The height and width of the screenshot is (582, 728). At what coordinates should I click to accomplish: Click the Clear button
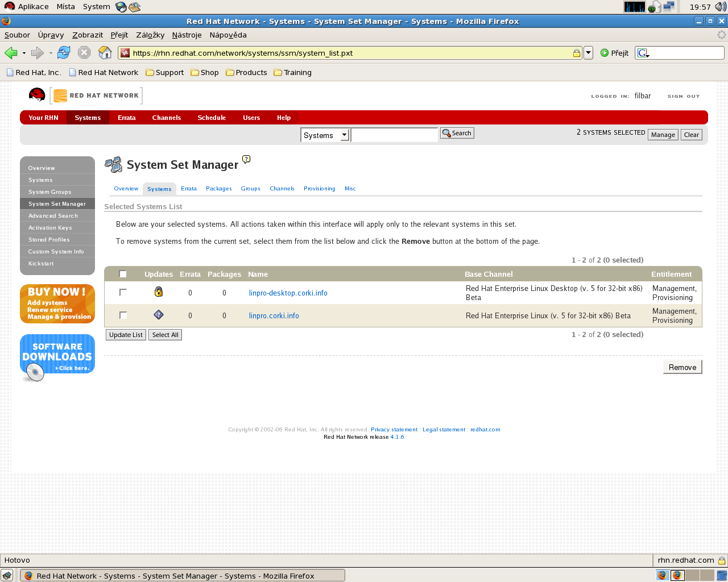tap(692, 135)
